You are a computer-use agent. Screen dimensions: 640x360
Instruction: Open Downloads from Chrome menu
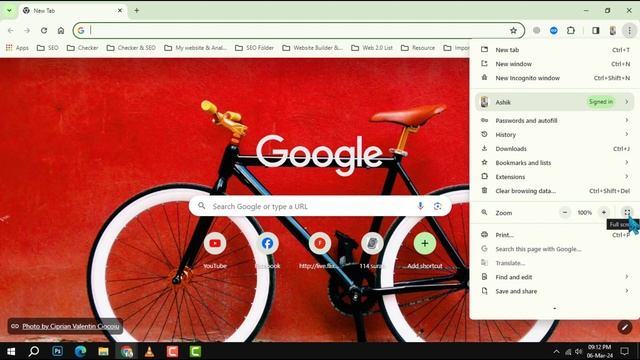[555, 149]
